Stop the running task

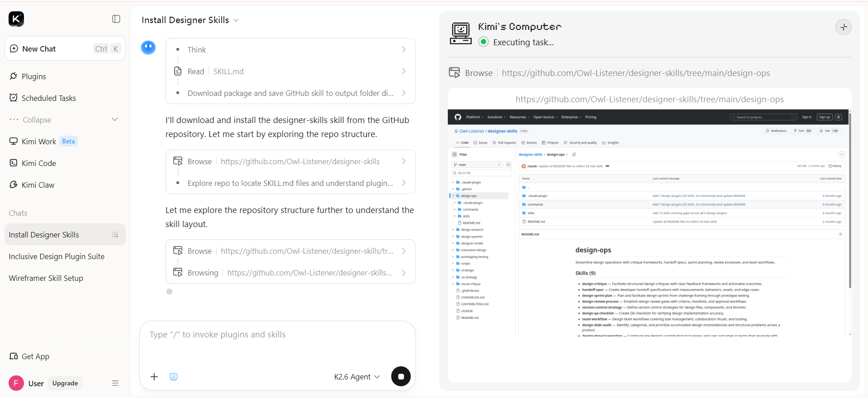[x=401, y=376]
